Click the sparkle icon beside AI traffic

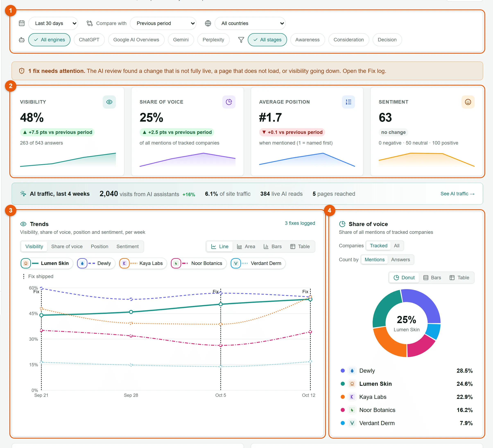[x=23, y=194]
